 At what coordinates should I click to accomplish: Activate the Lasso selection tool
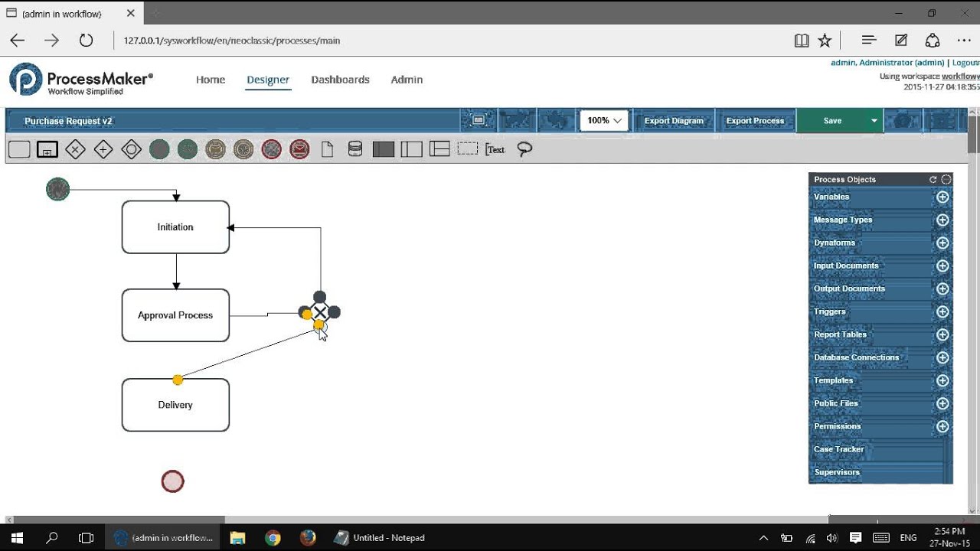coord(524,149)
